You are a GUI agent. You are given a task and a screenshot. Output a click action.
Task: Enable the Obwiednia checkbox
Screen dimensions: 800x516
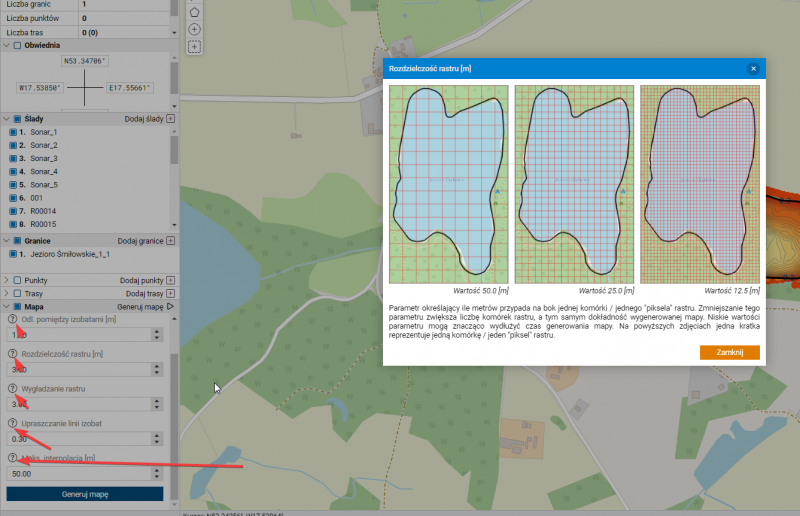pyautogui.click(x=16, y=46)
